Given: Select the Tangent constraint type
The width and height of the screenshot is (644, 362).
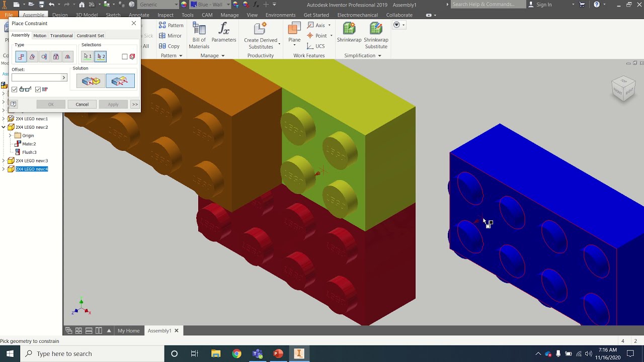Looking at the screenshot, I should [x=44, y=57].
